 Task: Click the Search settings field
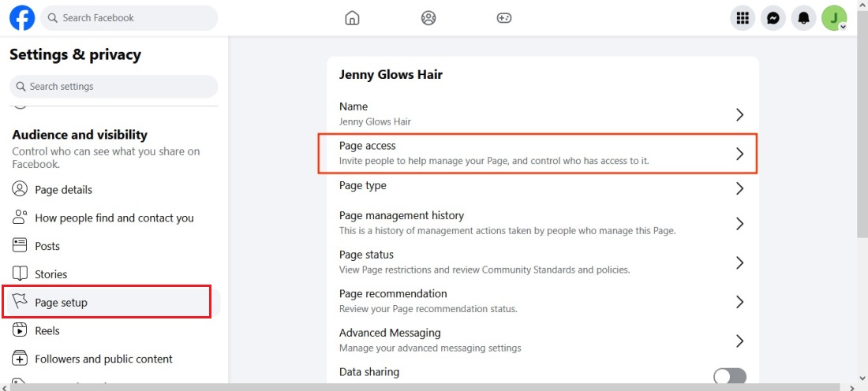point(114,87)
